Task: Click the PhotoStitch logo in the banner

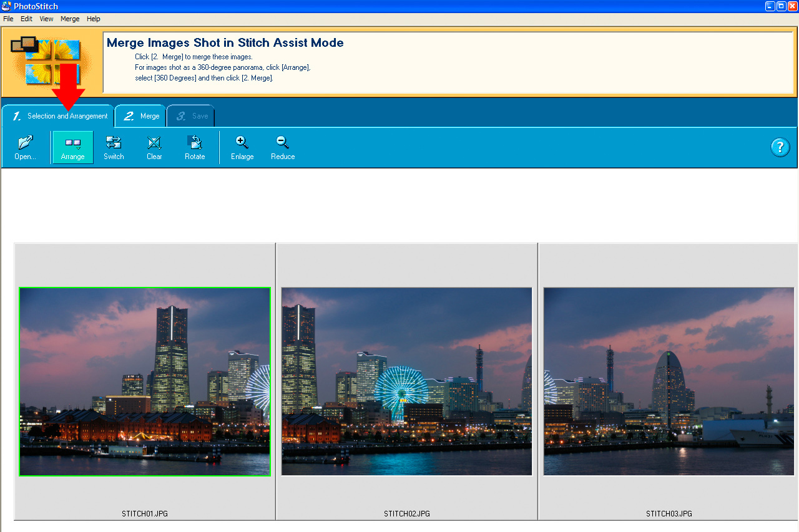Action: click(52, 61)
